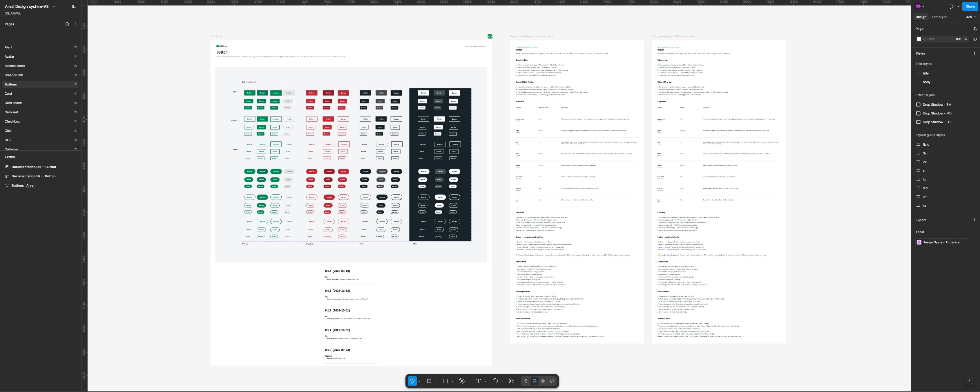Open Move tool options dropdown arrow
980x392 pixels.
(x=419, y=381)
